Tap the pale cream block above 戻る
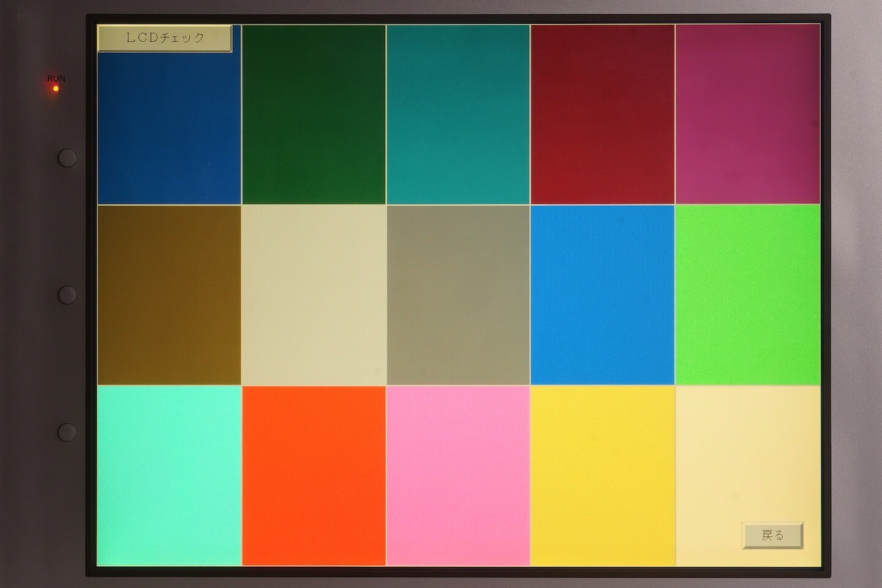This screenshot has width=882, height=588. pyautogui.click(x=747, y=453)
